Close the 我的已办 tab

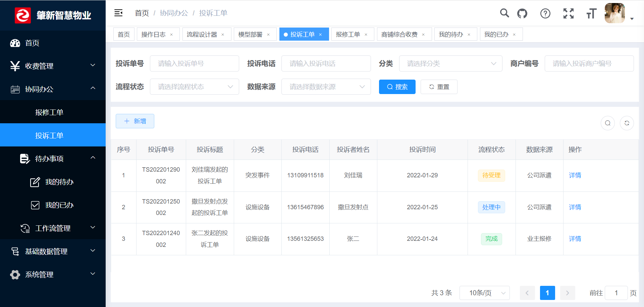(514, 35)
